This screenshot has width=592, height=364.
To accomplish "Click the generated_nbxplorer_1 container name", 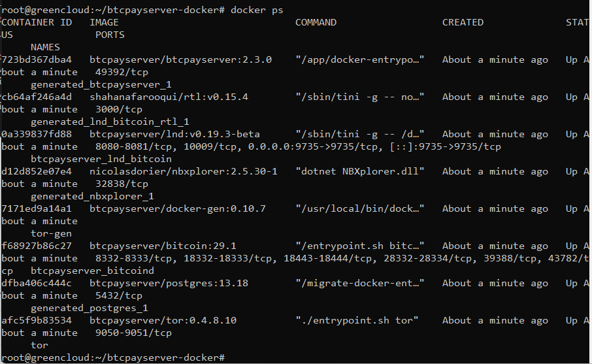I will [92, 196].
